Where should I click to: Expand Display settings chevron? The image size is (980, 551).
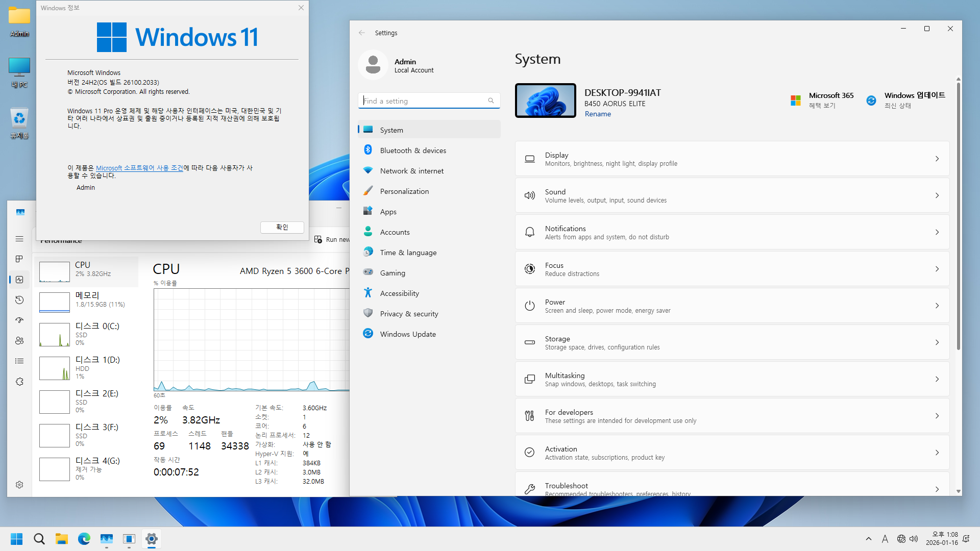[937, 159]
